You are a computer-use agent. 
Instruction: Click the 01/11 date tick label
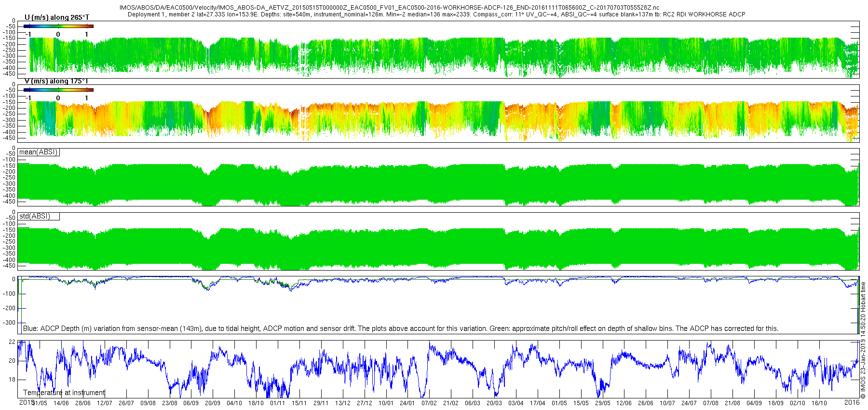(278, 403)
